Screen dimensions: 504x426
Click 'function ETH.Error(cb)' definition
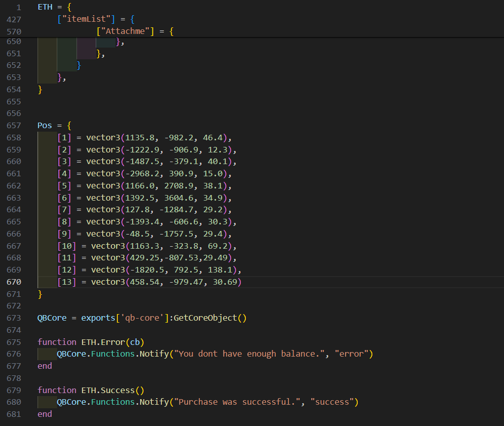[x=91, y=342]
